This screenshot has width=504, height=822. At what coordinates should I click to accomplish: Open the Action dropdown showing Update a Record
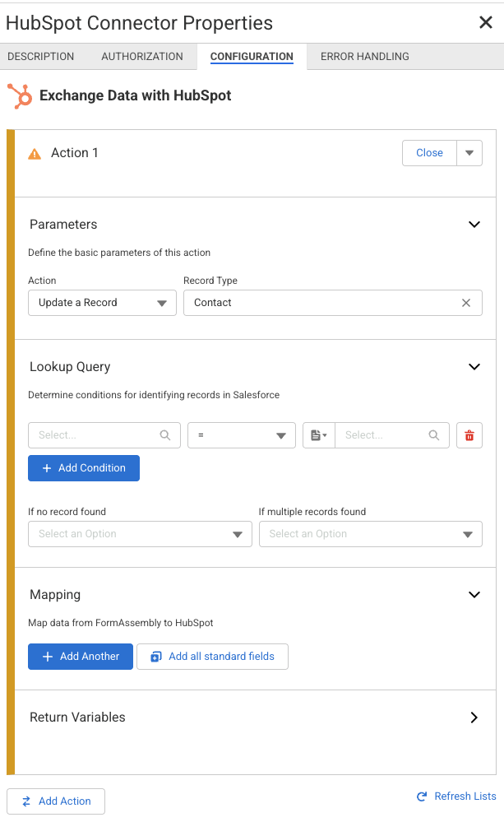point(102,303)
